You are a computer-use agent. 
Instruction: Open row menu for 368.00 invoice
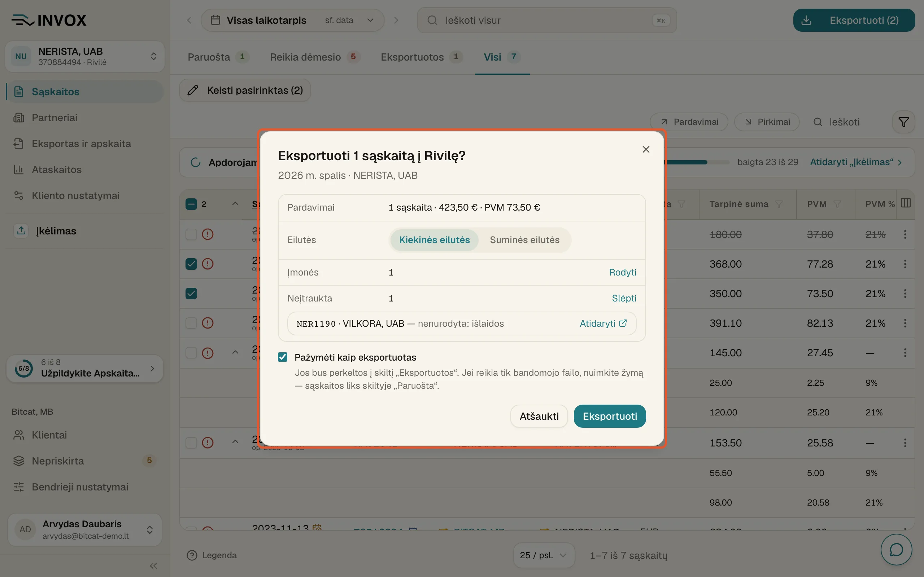(x=905, y=264)
